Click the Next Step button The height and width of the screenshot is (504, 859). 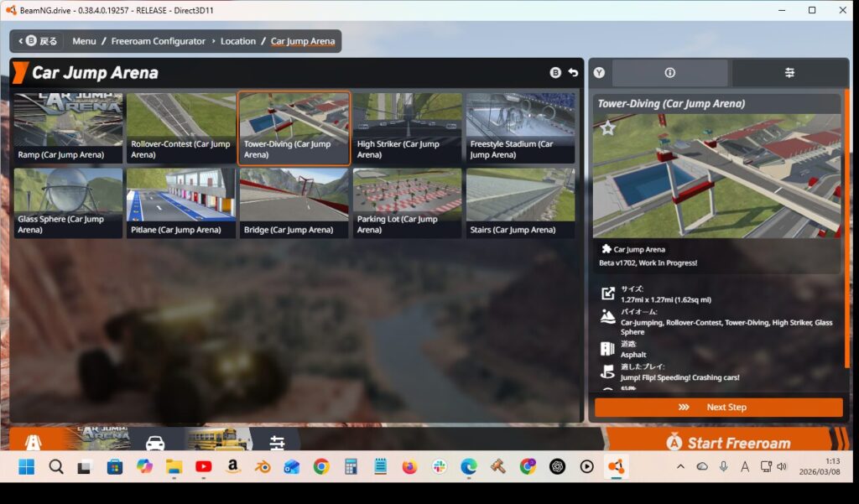tap(718, 408)
